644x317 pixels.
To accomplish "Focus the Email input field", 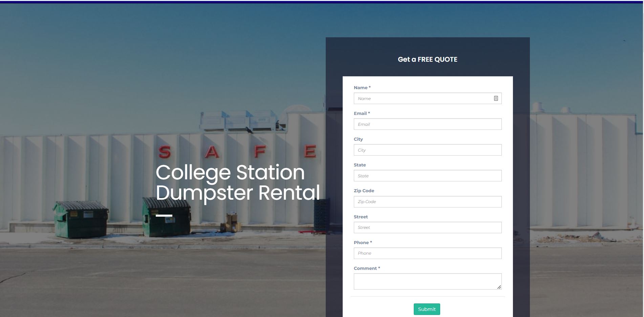I will (428, 124).
